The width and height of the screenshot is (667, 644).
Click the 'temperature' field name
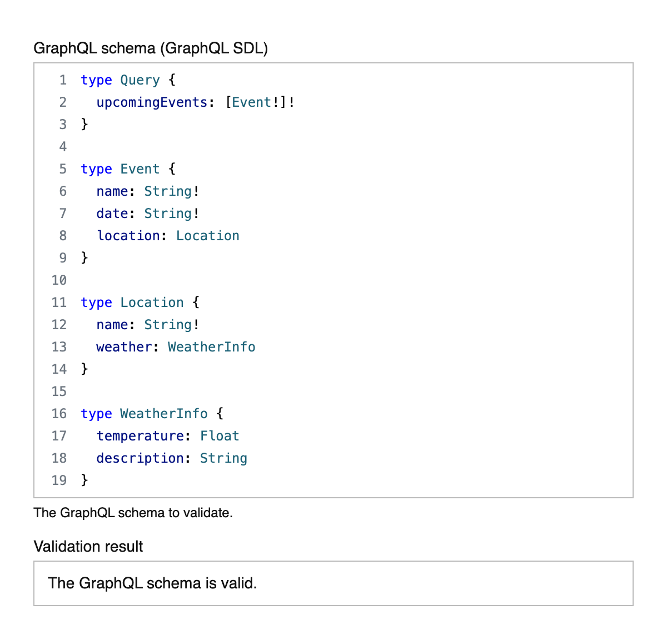pyautogui.click(x=140, y=436)
